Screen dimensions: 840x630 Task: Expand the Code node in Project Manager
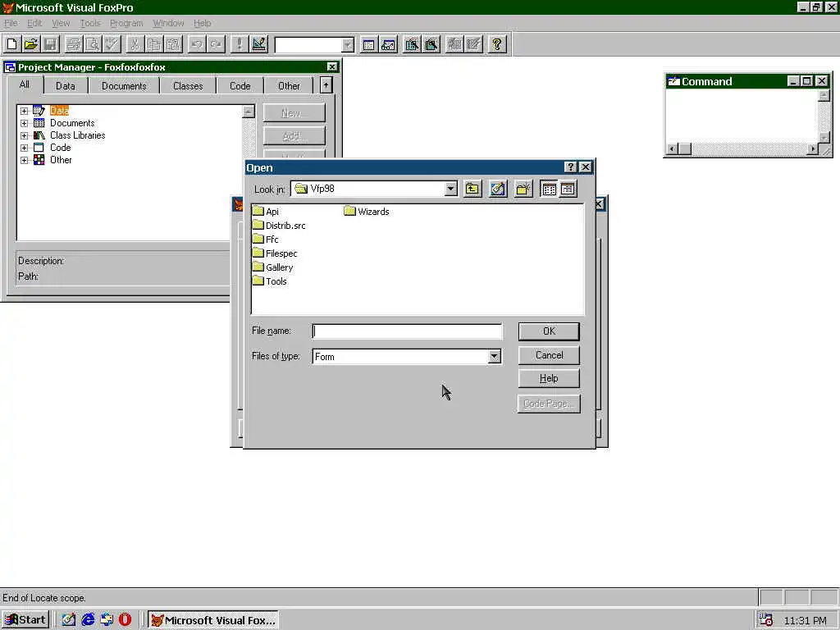coord(24,148)
